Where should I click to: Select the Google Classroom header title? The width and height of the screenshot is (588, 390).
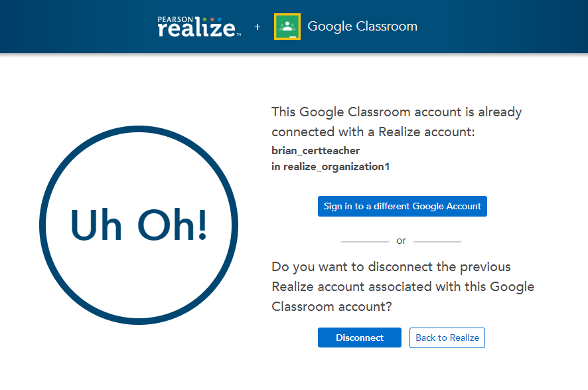click(x=362, y=27)
